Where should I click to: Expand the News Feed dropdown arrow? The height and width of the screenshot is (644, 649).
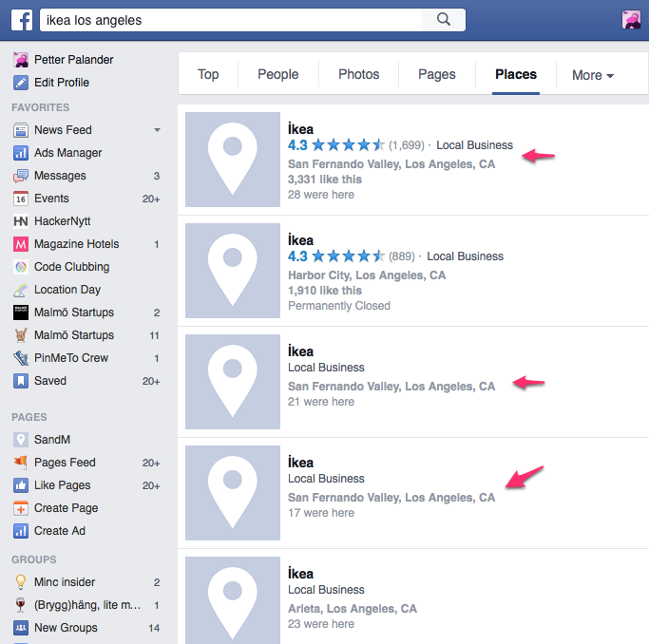click(157, 130)
